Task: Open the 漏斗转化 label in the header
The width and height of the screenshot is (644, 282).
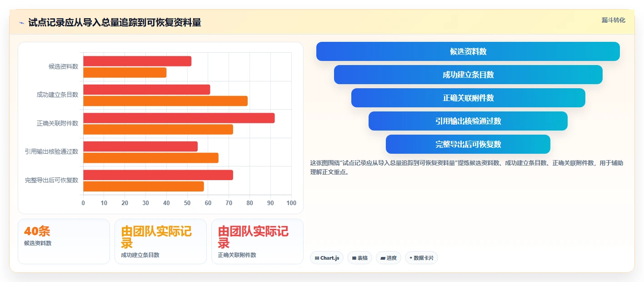Action: coord(613,20)
